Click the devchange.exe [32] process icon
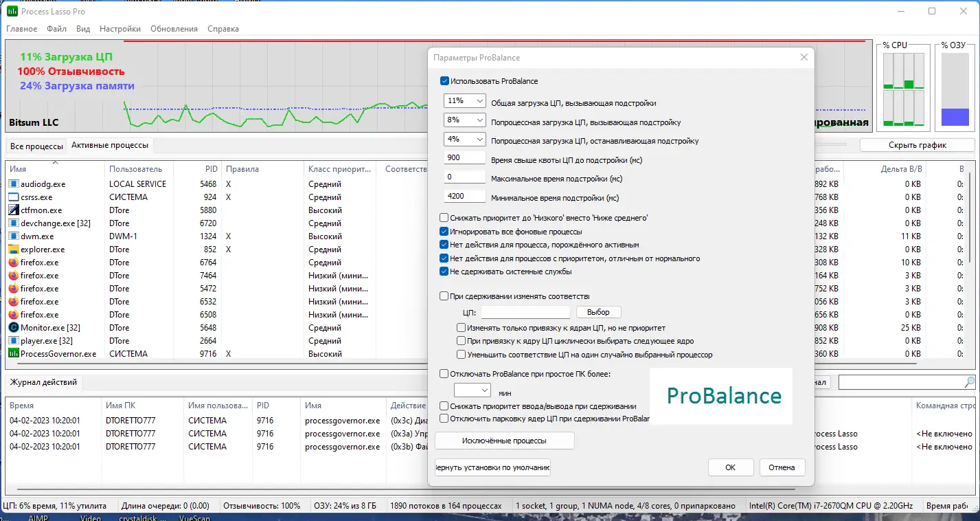The width and height of the screenshot is (980, 521). pyautogui.click(x=14, y=223)
